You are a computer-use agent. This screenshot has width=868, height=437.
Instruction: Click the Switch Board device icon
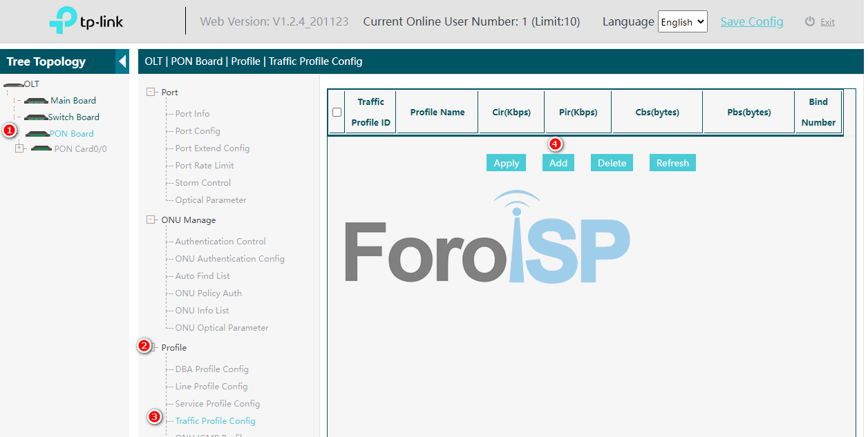click(35, 117)
